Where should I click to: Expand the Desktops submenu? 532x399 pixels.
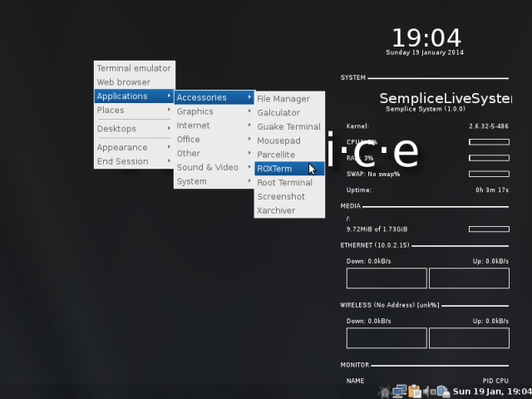(x=135, y=129)
